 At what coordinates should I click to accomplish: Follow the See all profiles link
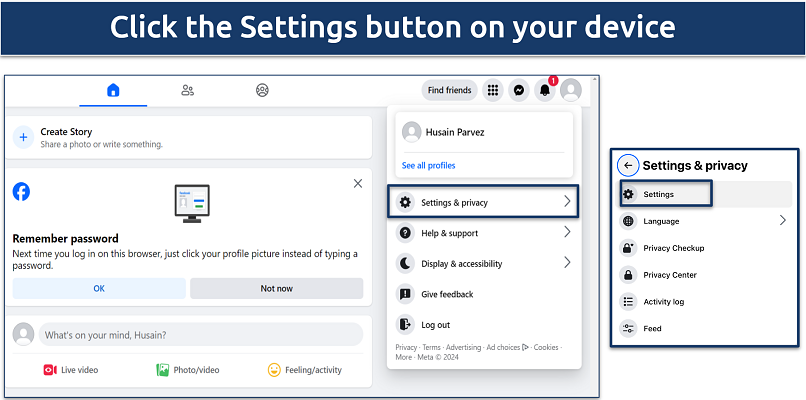428,165
